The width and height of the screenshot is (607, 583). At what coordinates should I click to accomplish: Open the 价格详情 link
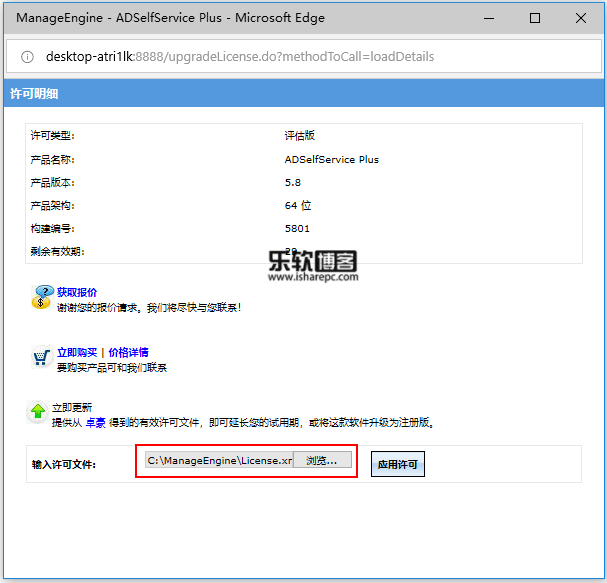128,353
